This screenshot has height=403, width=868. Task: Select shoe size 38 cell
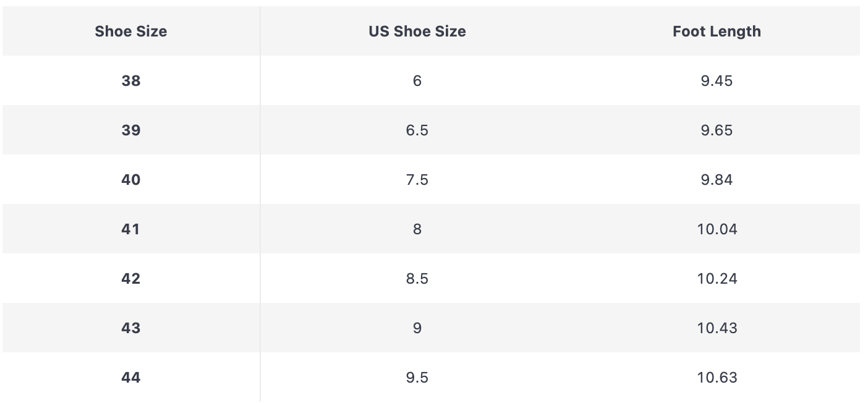tap(131, 81)
